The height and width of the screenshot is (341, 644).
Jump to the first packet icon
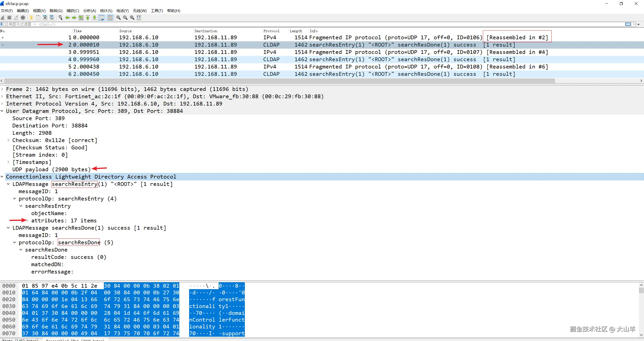click(x=88, y=18)
